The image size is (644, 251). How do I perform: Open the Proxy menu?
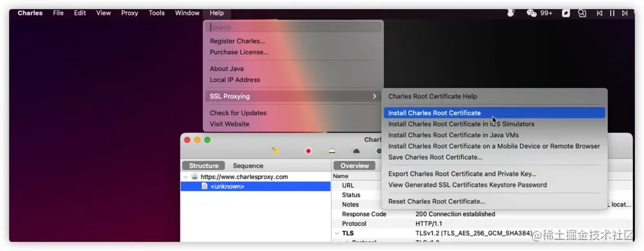click(x=129, y=13)
